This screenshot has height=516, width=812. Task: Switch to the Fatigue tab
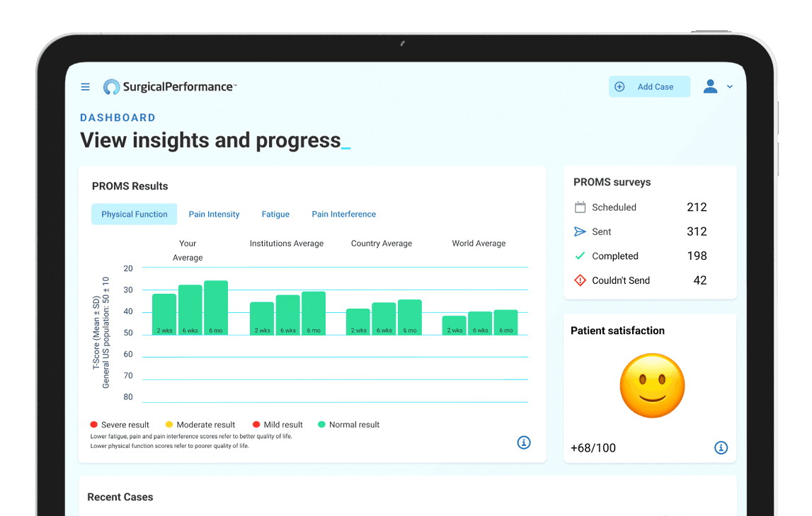(275, 214)
